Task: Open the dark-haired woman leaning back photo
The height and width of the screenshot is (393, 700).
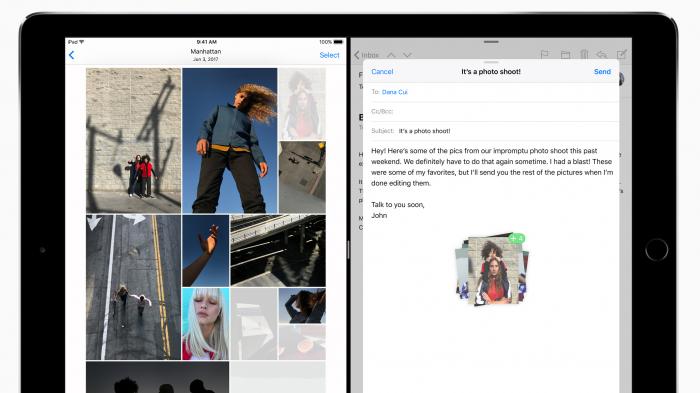Action: (x=302, y=305)
